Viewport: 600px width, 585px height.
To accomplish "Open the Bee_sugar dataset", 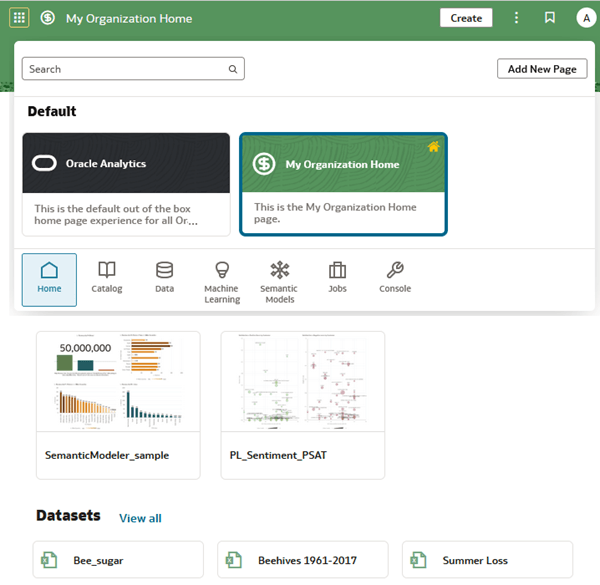I will 118,560.
